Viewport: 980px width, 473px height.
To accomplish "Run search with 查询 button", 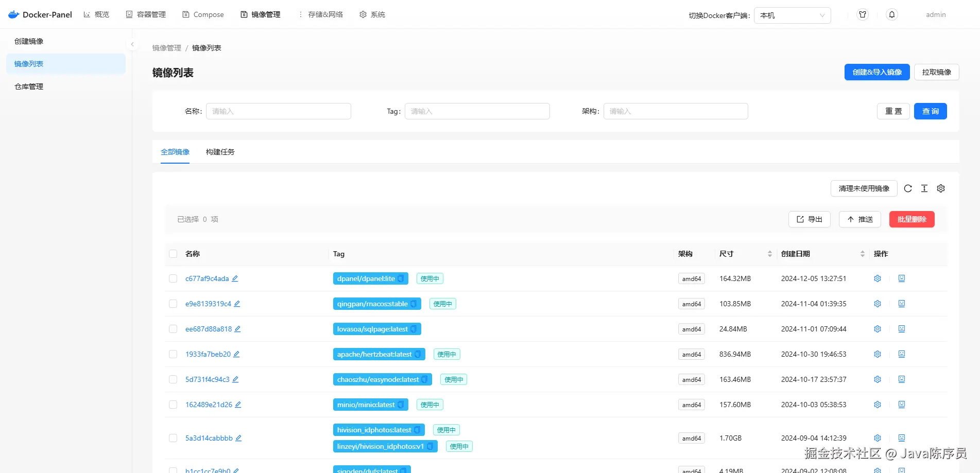I will pyautogui.click(x=931, y=111).
